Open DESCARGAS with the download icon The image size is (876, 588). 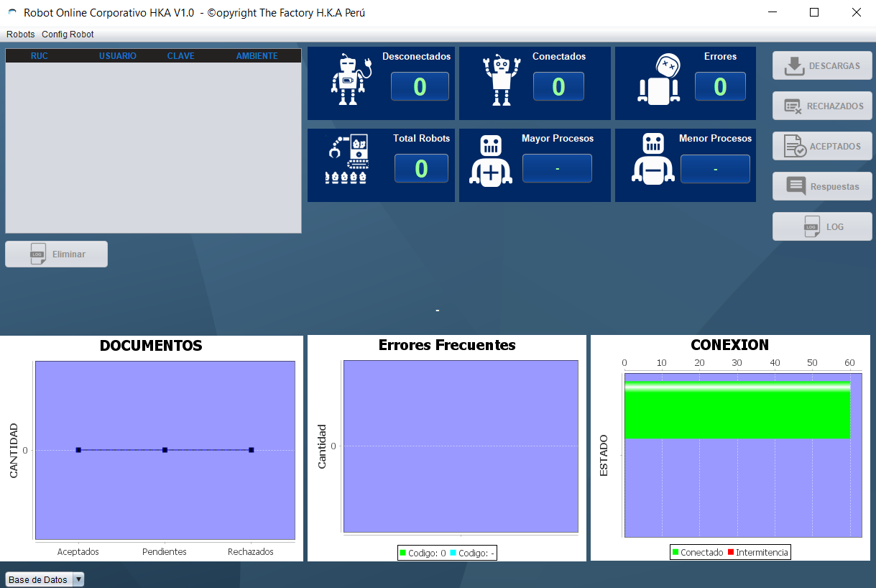pos(822,65)
